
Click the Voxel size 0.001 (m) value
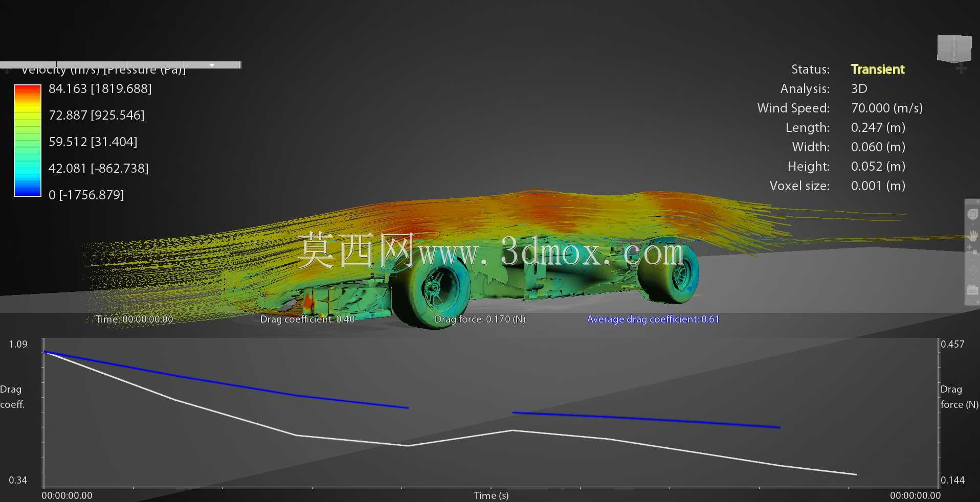[878, 186]
